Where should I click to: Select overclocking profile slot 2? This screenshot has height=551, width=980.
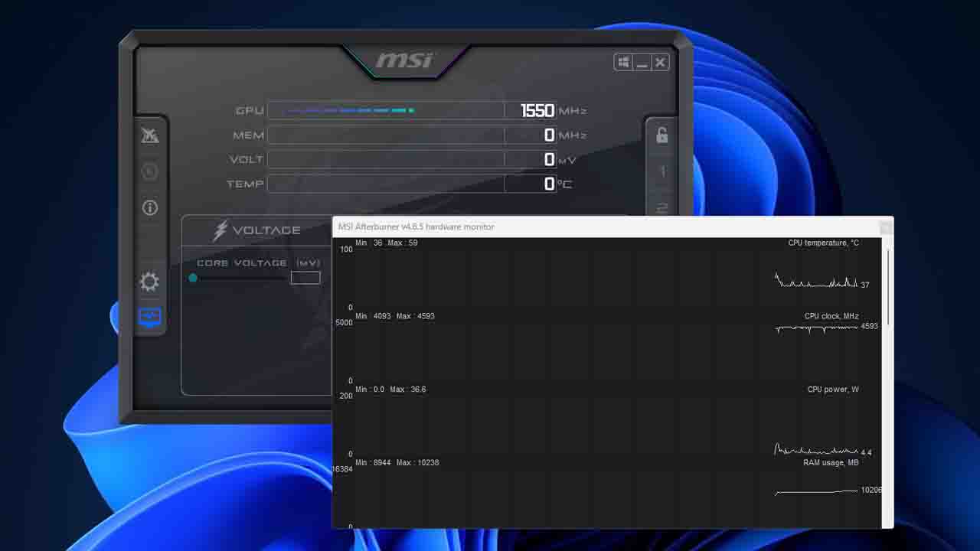tap(661, 207)
